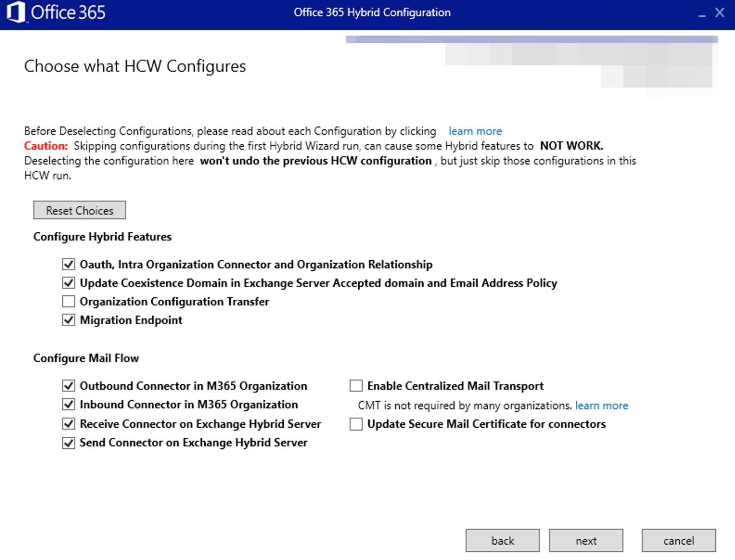Click the Reset Choices button
The image size is (735, 560).
click(x=79, y=210)
